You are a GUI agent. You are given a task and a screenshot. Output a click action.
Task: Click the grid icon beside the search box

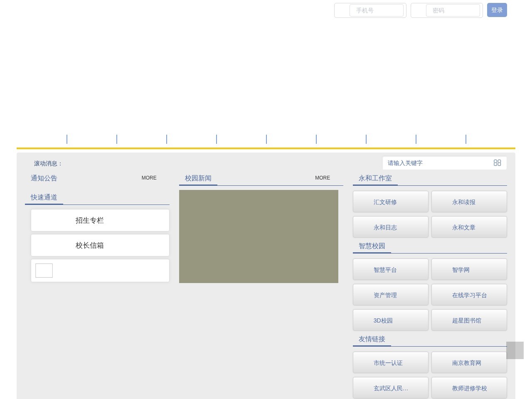(498, 163)
